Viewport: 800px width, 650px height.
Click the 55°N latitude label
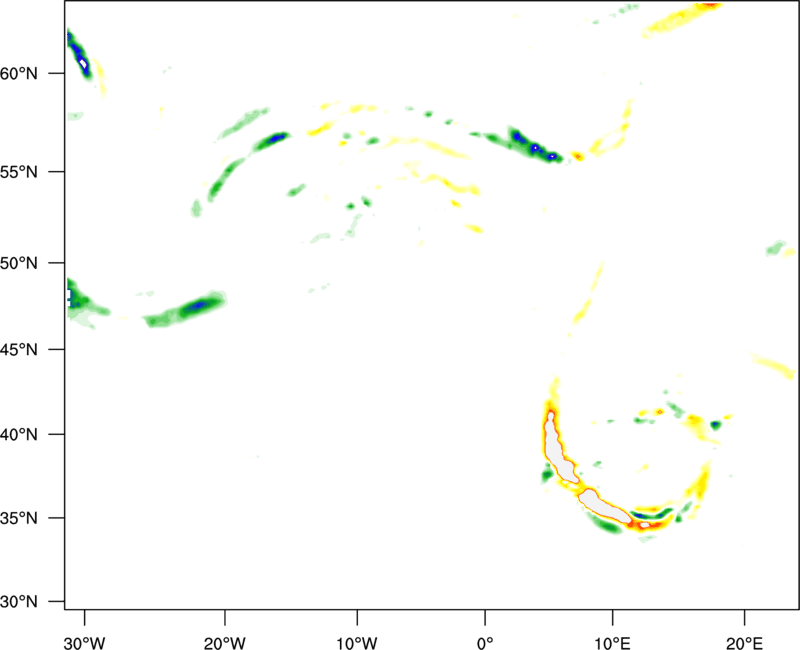pyautogui.click(x=19, y=171)
